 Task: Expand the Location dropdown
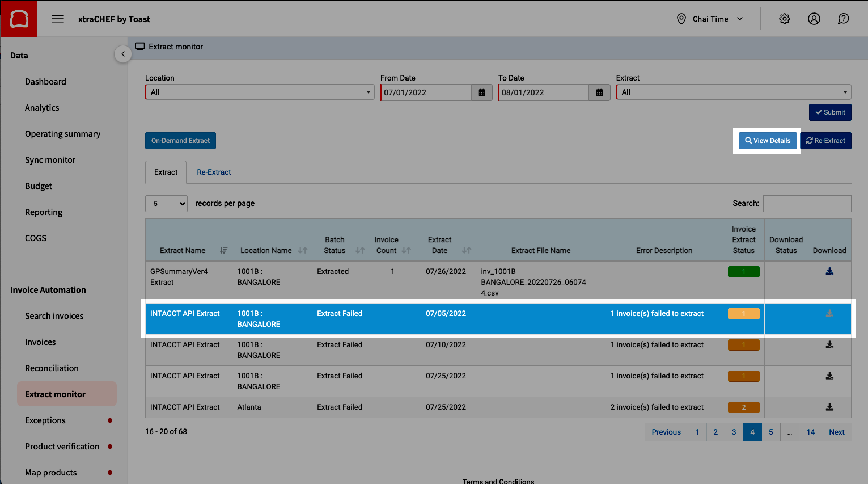coord(260,92)
